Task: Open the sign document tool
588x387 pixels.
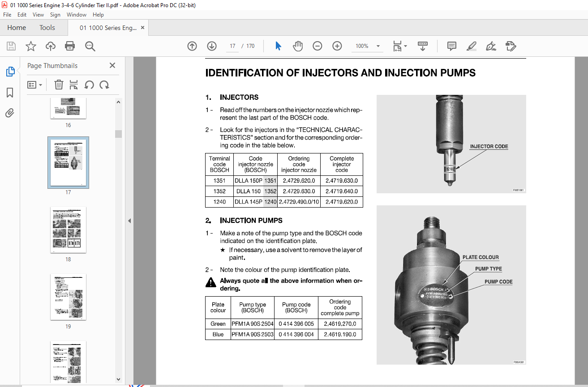Action: point(491,46)
